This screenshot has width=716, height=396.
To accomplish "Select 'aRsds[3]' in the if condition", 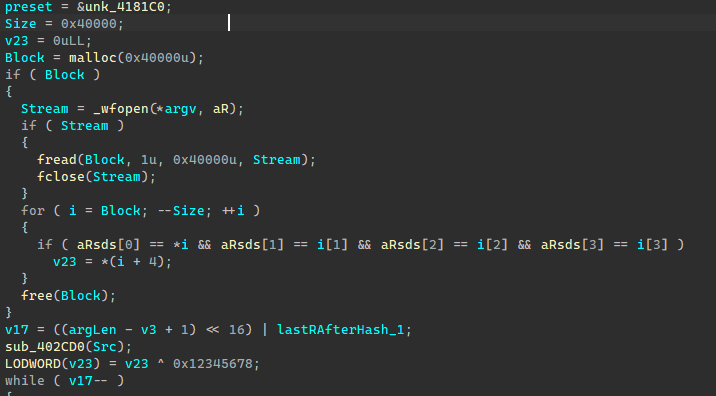I will pyautogui.click(x=572, y=244).
